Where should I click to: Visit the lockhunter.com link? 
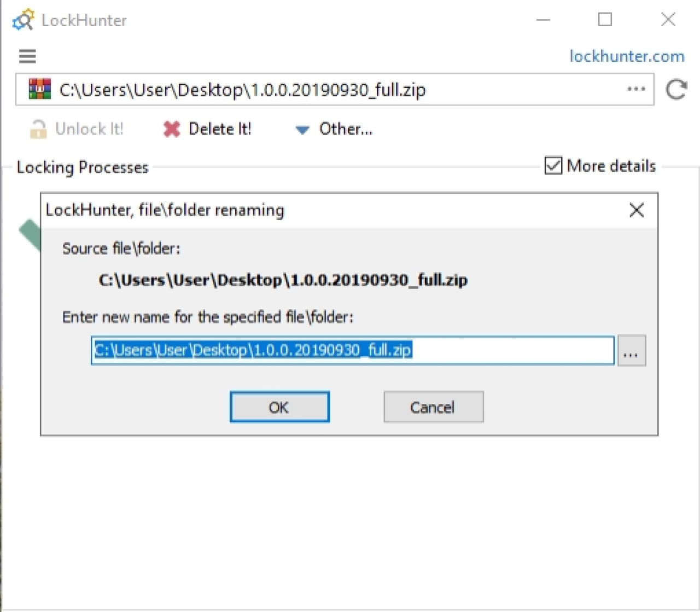click(x=627, y=56)
